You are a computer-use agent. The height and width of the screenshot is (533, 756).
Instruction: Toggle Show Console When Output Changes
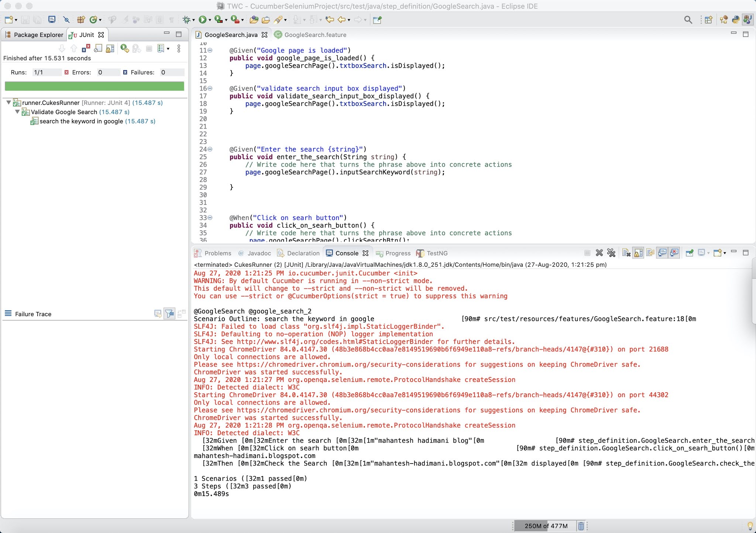click(662, 253)
